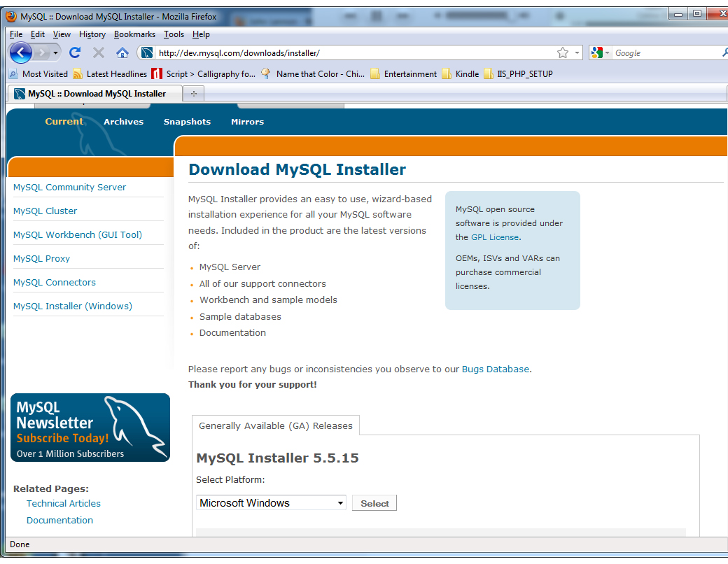
Task: Open the MySQL Connectors link
Action: pyautogui.click(x=55, y=282)
